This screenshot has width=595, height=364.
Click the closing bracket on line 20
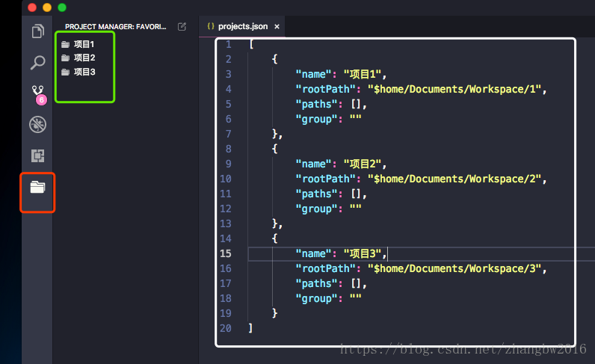[250, 328]
